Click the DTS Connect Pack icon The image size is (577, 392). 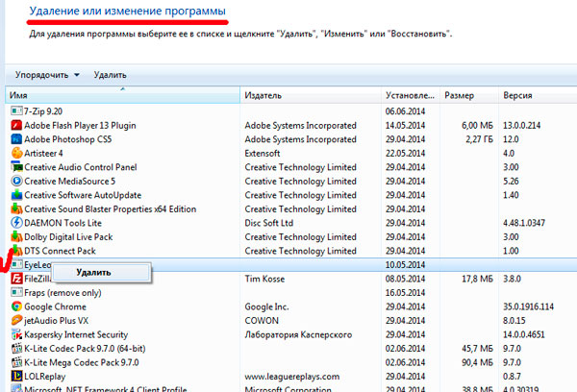[x=16, y=251]
